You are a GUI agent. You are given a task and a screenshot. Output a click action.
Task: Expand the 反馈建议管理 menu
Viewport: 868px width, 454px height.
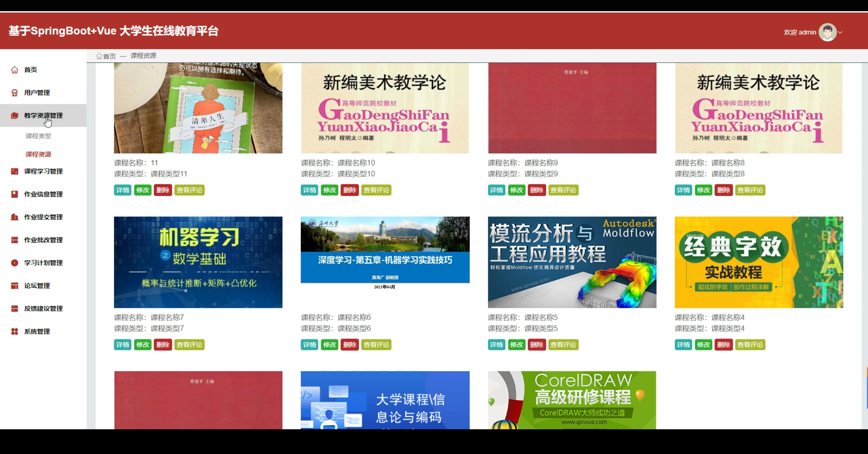[x=43, y=309]
